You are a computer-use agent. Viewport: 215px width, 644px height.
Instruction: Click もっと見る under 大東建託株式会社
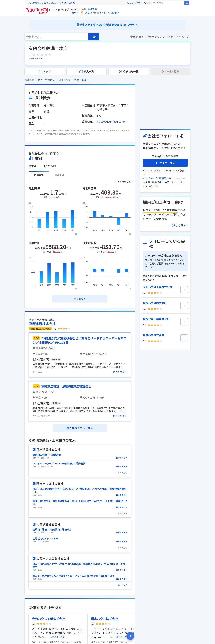(122, 548)
